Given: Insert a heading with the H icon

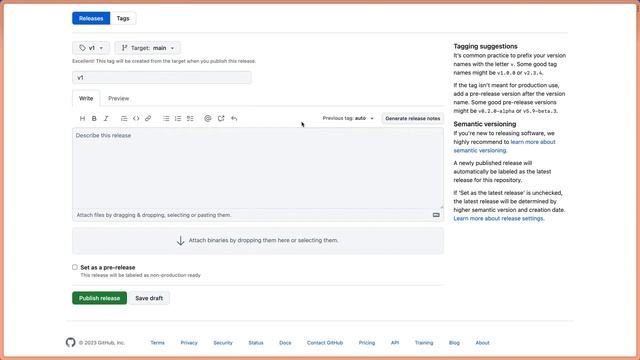Looking at the screenshot, I should pyautogui.click(x=82, y=118).
